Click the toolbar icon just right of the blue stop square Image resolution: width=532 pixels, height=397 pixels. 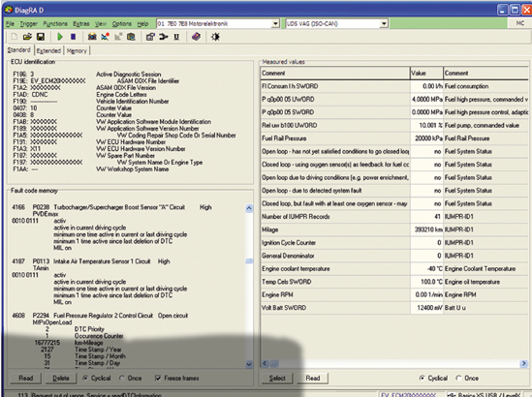click(92, 37)
